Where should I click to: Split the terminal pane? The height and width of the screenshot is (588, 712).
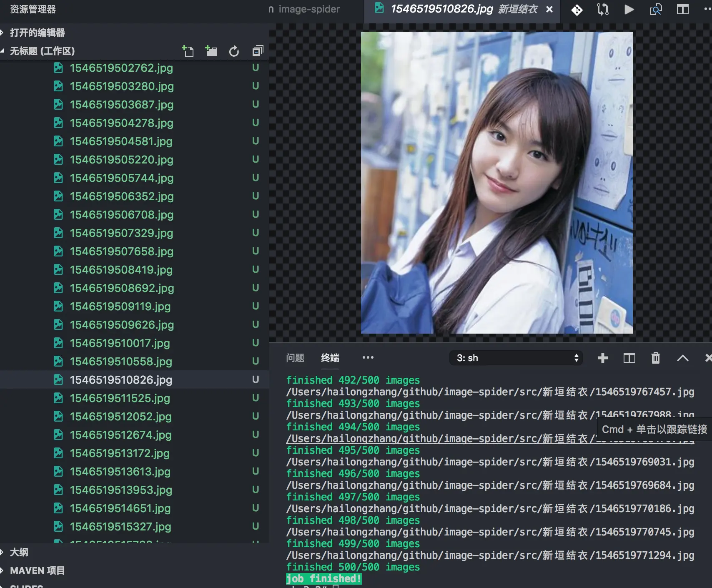pos(629,358)
